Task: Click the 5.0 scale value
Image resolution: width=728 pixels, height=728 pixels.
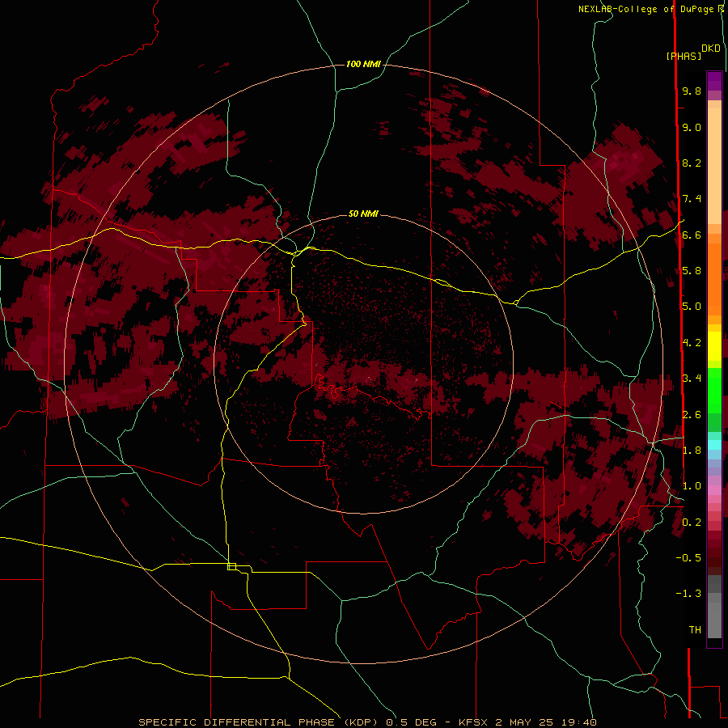Action: 692,307
